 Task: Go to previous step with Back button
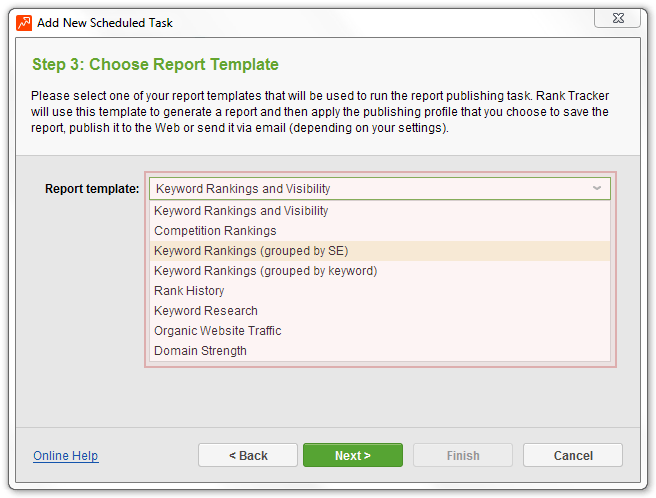point(248,455)
